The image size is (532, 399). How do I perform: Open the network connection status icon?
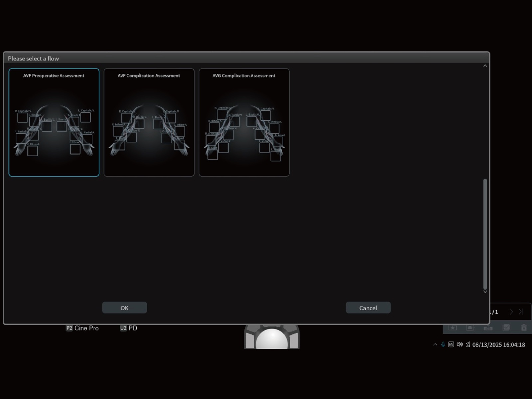[x=468, y=345]
